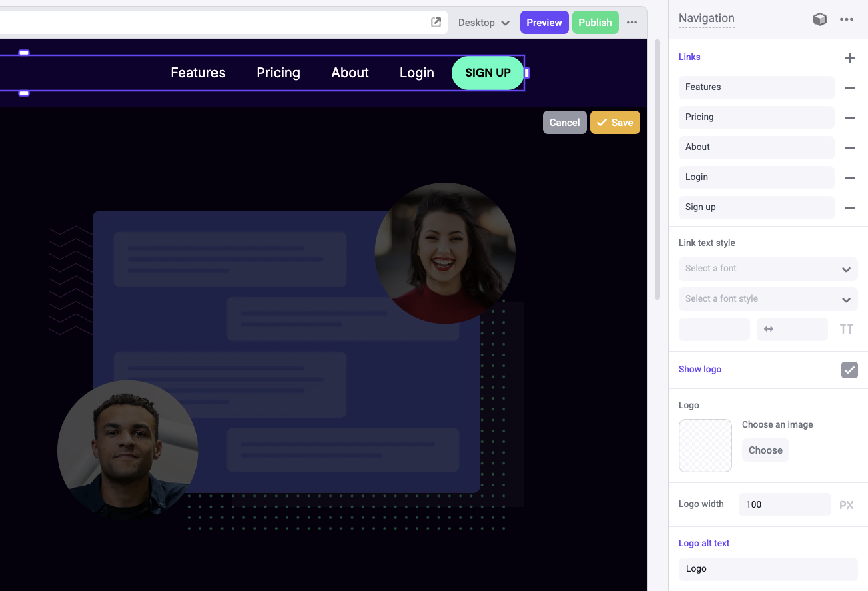The height and width of the screenshot is (591, 868).
Task: Remove the Pricing link with minus icon
Action: pyautogui.click(x=849, y=118)
